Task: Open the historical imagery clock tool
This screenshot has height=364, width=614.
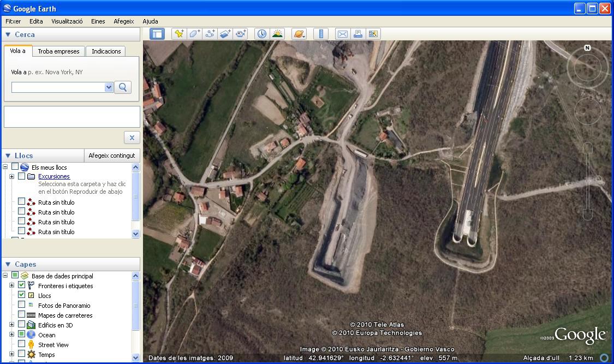Action: (262, 34)
